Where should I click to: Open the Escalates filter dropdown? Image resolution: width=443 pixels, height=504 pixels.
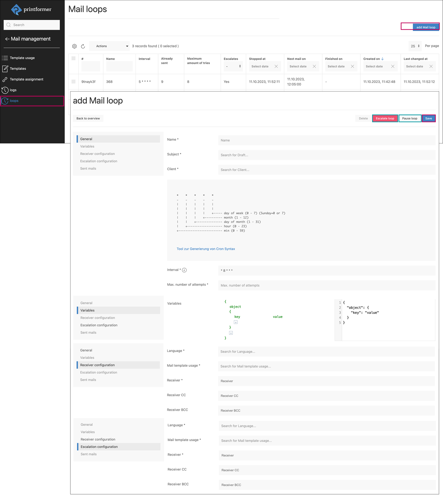tap(233, 66)
